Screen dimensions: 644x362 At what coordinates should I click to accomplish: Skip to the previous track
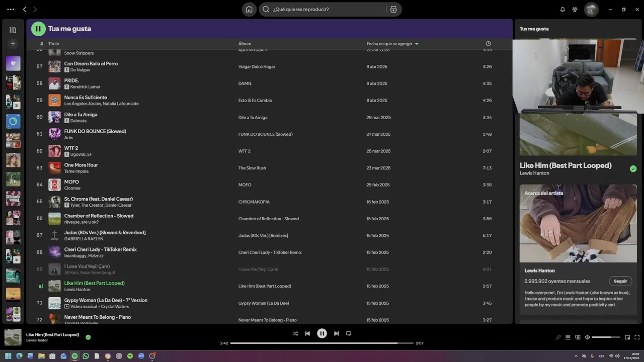[x=307, y=333]
